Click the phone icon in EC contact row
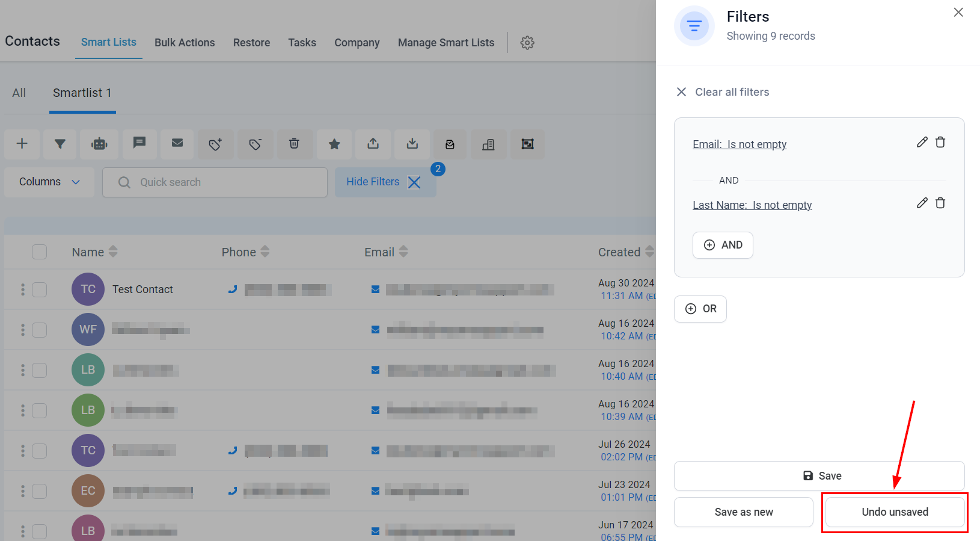Viewport: 980px width, 541px height. [x=233, y=491]
